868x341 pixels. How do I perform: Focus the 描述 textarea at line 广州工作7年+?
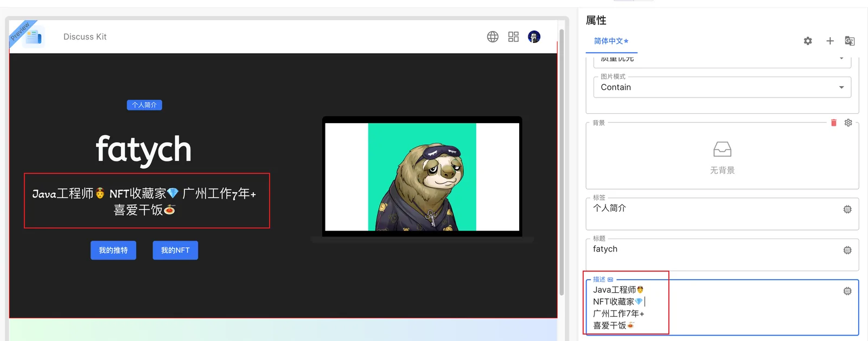(619, 314)
